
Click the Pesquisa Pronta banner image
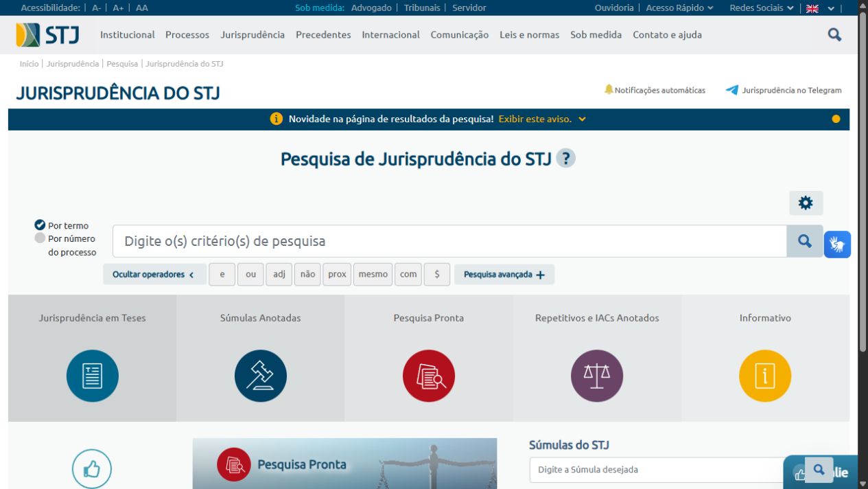[344, 464]
